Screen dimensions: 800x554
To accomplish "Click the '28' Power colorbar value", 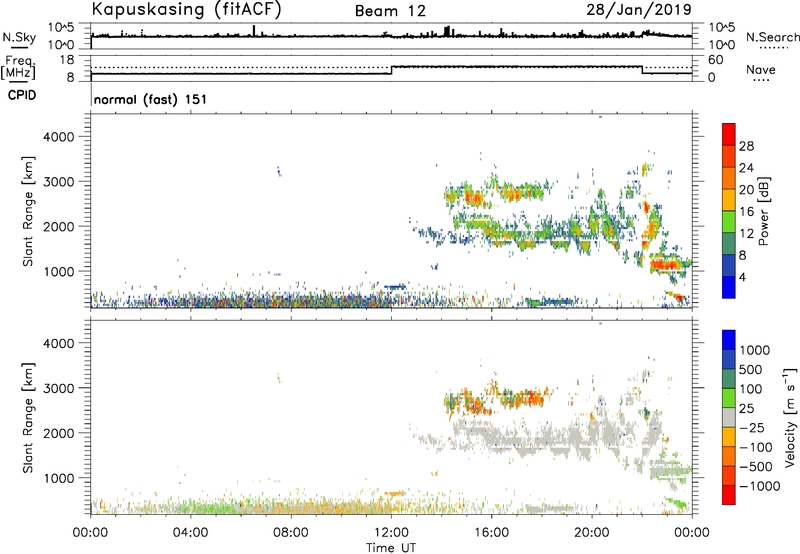I will 746,146.
